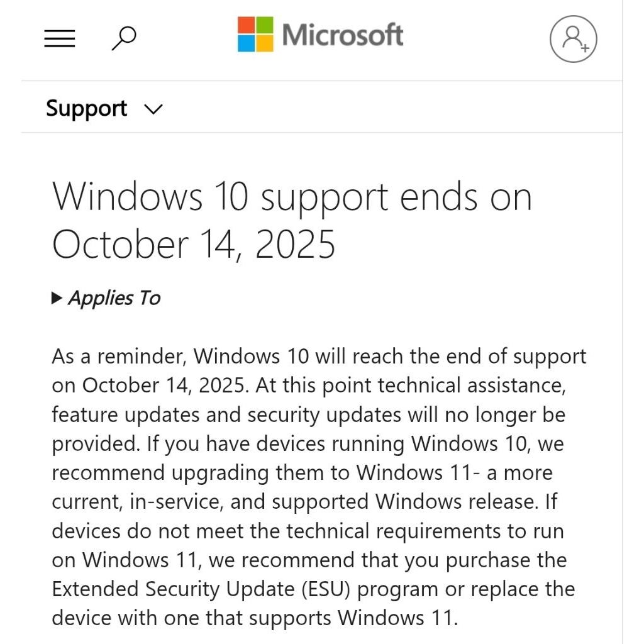The width and height of the screenshot is (644, 644).
Task: Open the Support menu label
Action: [x=86, y=109]
